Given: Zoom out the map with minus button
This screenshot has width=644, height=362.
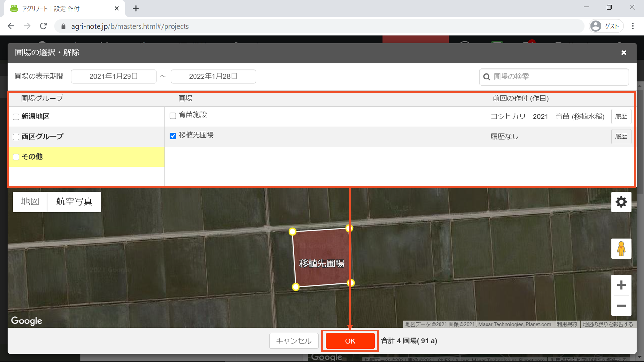Looking at the screenshot, I should click(621, 306).
